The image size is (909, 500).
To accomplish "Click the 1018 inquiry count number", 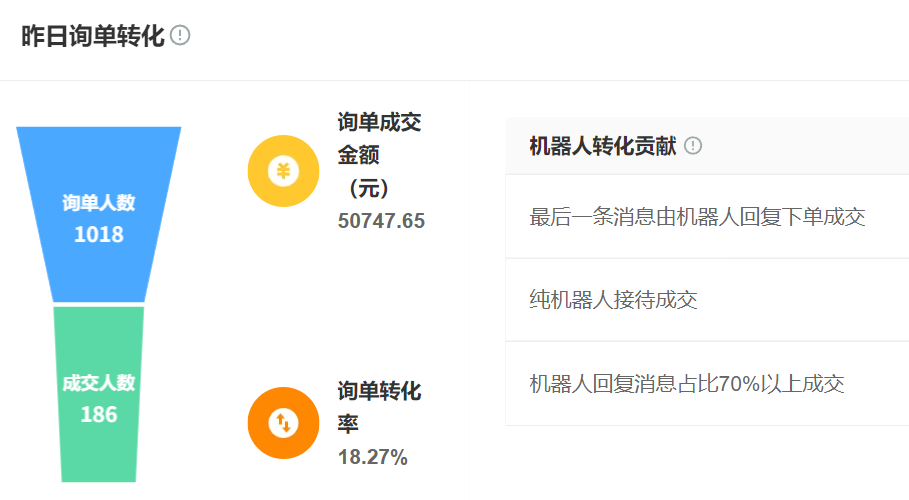I will tap(99, 235).
